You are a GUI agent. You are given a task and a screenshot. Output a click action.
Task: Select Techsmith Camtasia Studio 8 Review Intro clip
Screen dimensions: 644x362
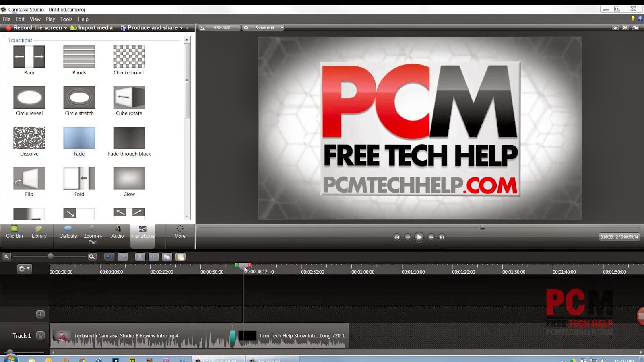tap(141, 335)
